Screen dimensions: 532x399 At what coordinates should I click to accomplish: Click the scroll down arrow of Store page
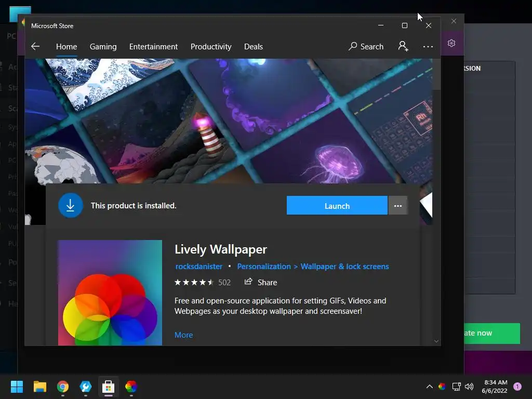(436, 341)
